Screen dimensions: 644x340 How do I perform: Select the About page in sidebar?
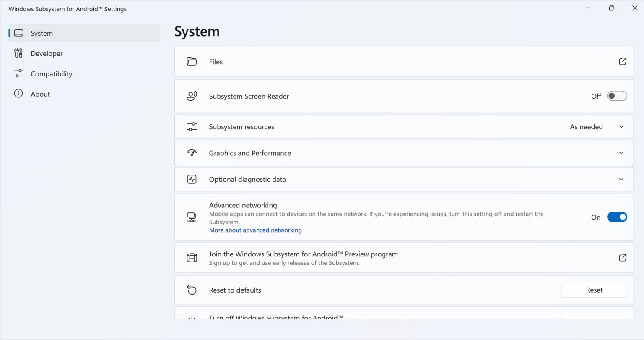click(x=40, y=94)
